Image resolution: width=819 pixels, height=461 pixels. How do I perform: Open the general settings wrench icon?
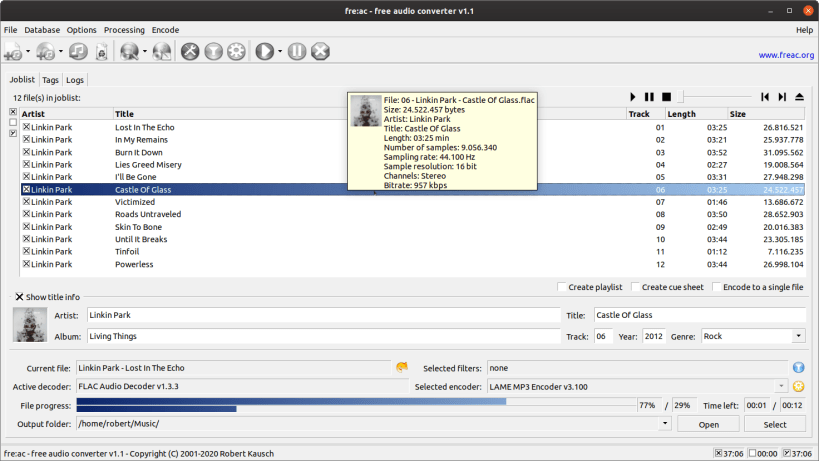pyautogui.click(x=190, y=51)
